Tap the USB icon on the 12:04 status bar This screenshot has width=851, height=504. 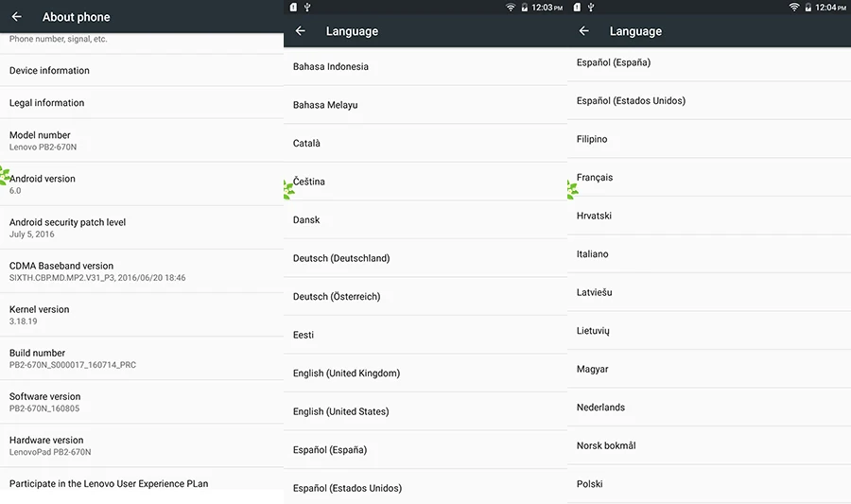click(x=591, y=7)
